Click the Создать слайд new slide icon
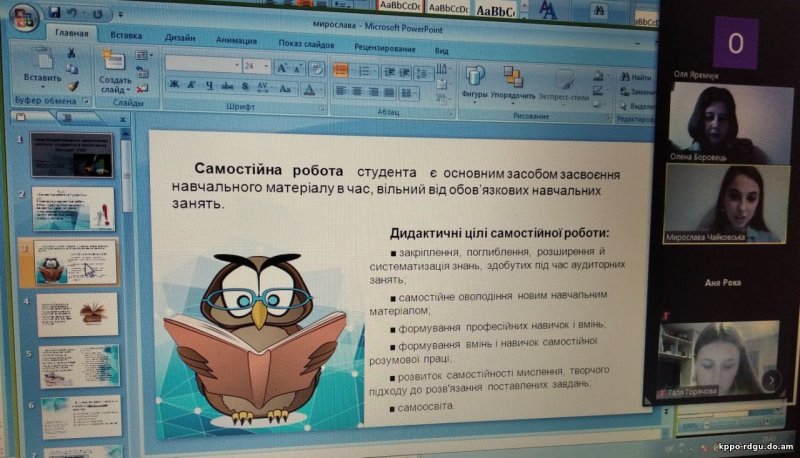The image size is (800, 458). [x=113, y=62]
